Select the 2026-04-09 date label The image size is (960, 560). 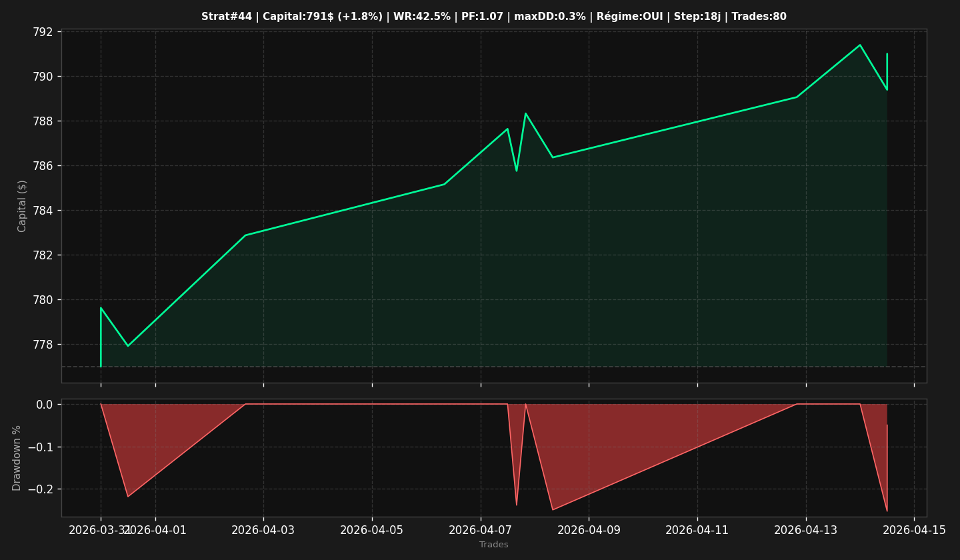click(x=589, y=530)
